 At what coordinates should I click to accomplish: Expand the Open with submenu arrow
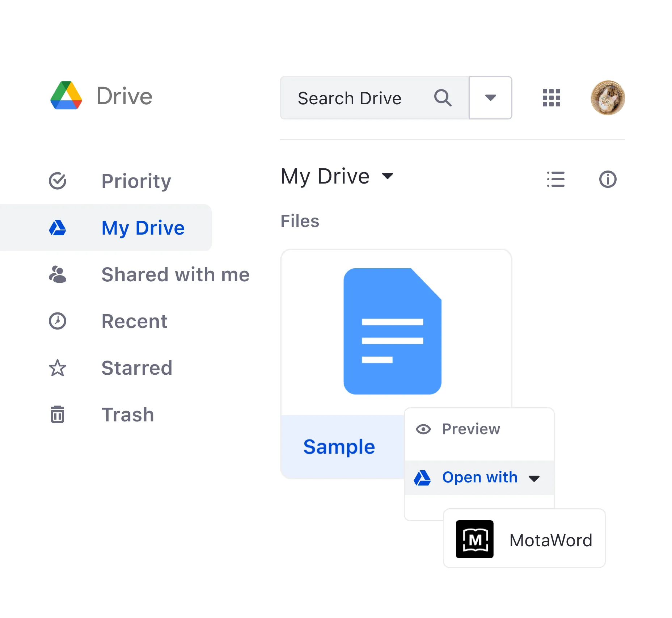coord(533,478)
